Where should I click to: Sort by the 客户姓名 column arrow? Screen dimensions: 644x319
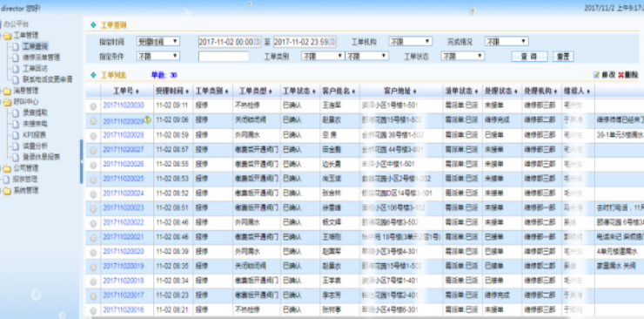(x=353, y=92)
